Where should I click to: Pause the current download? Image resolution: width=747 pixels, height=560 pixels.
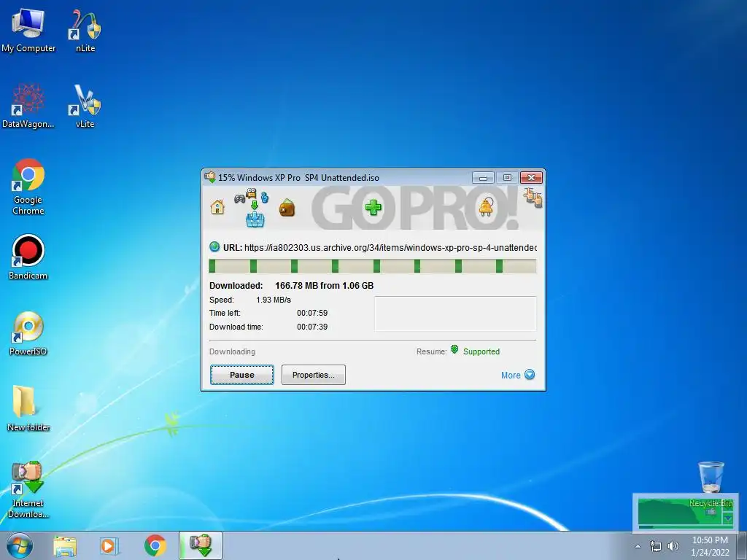click(x=242, y=375)
